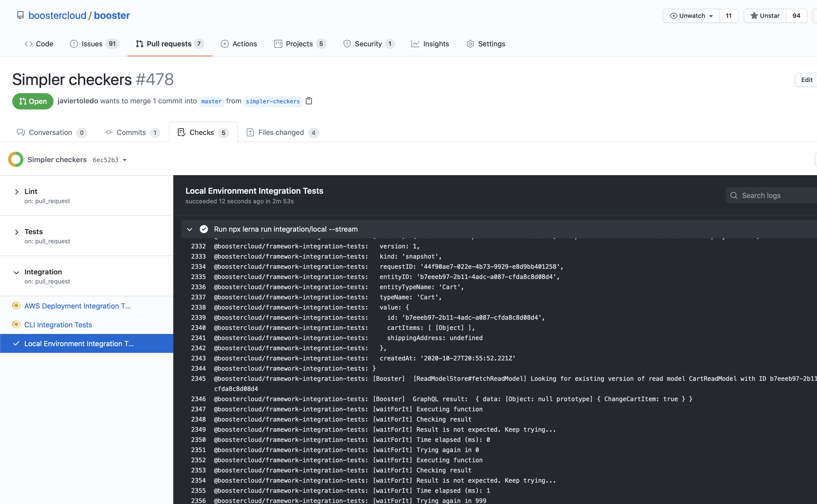
Task: Click the Search logs input field
Action: (x=777, y=195)
